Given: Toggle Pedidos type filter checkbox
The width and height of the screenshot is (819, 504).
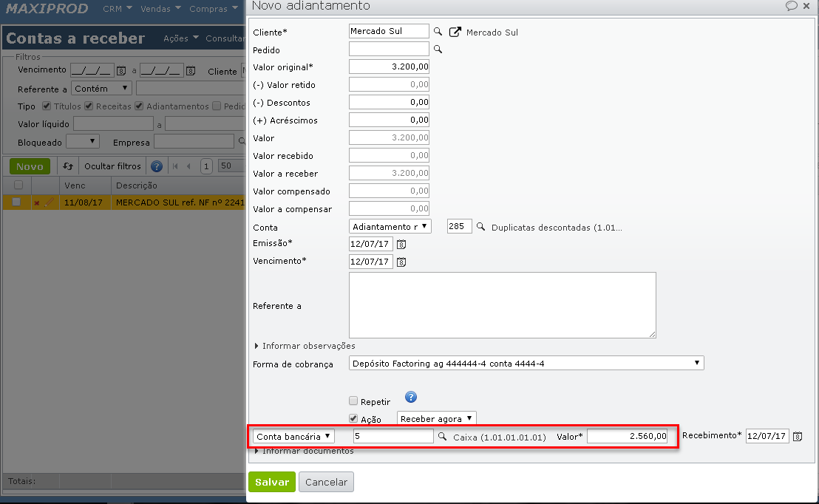Looking at the screenshot, I should pyautogui.click(x=217, y=106).
